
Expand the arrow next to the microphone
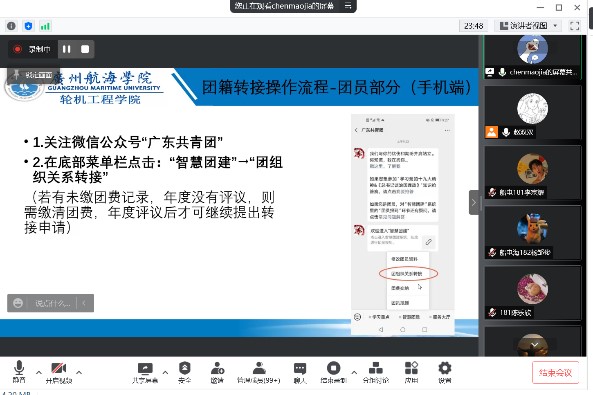(39, 372)
